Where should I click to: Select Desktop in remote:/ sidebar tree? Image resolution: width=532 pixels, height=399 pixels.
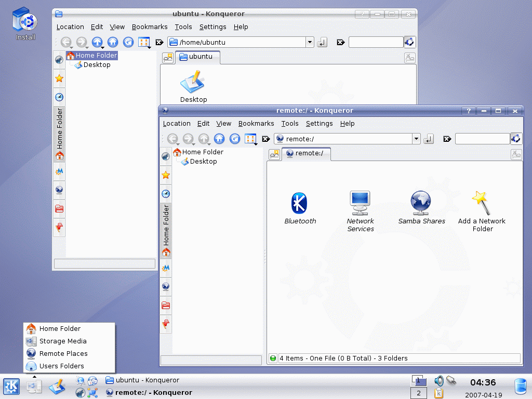199,162
